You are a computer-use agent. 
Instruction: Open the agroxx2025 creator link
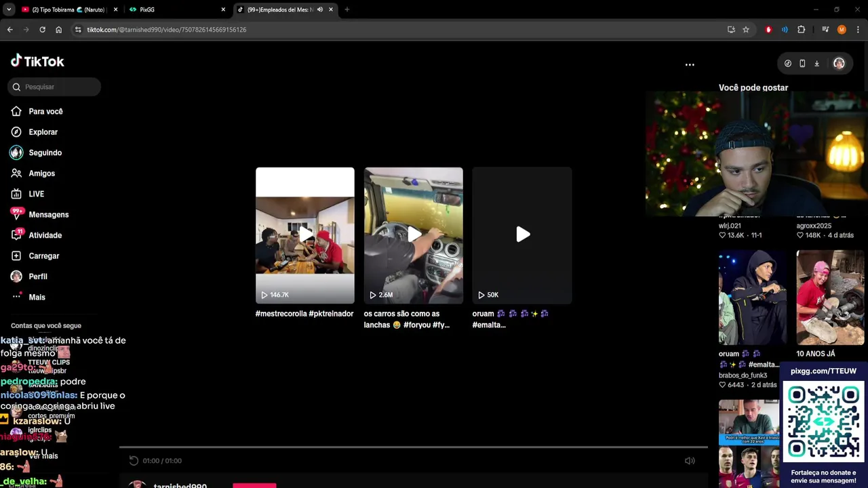click(x=814, y=226)
